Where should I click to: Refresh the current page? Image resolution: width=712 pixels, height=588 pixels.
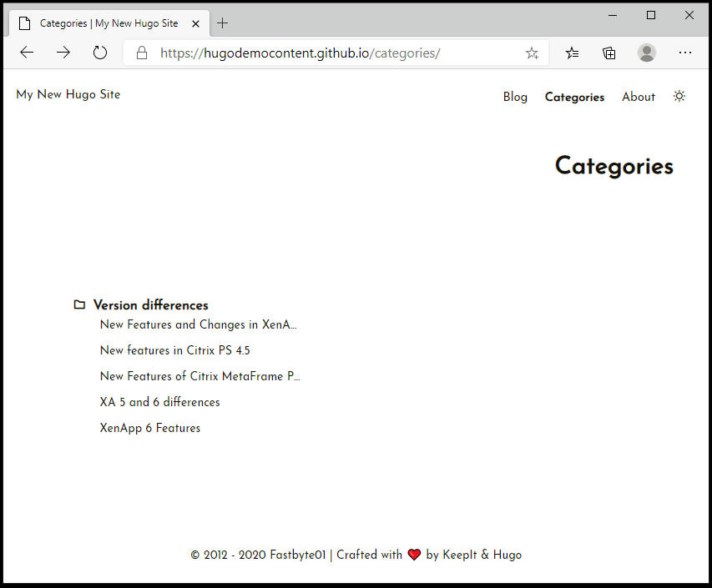[x=100, y=53]
